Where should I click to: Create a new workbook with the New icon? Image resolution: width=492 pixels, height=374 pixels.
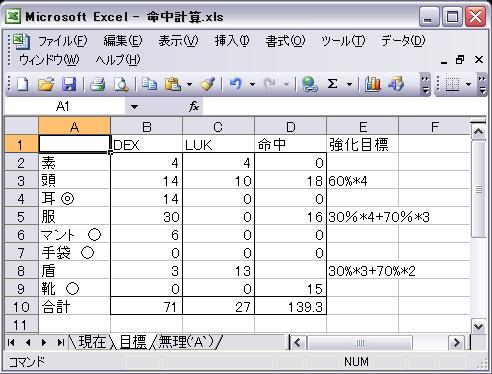pos(22,84)
